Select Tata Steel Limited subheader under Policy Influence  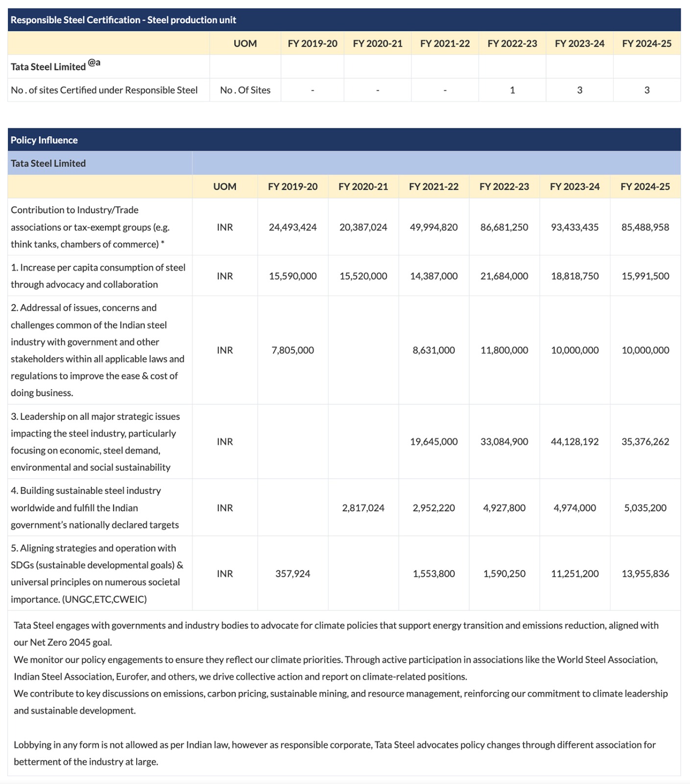tap(48, 163)
